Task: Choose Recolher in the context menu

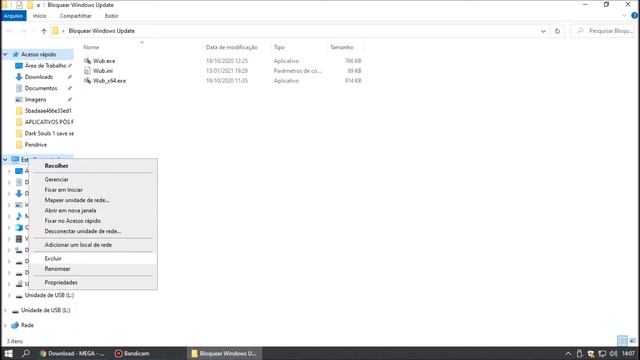Action: 93,166
